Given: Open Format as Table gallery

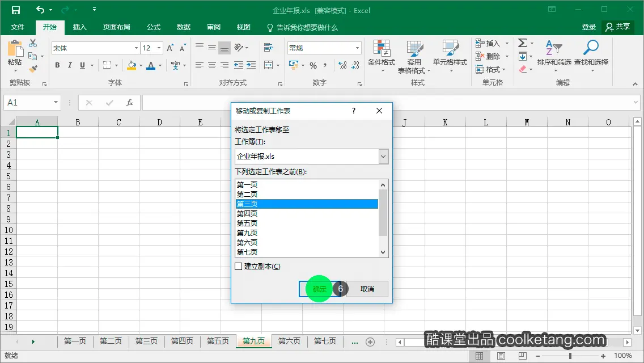Looking at the screenshot, I should 414,57.
